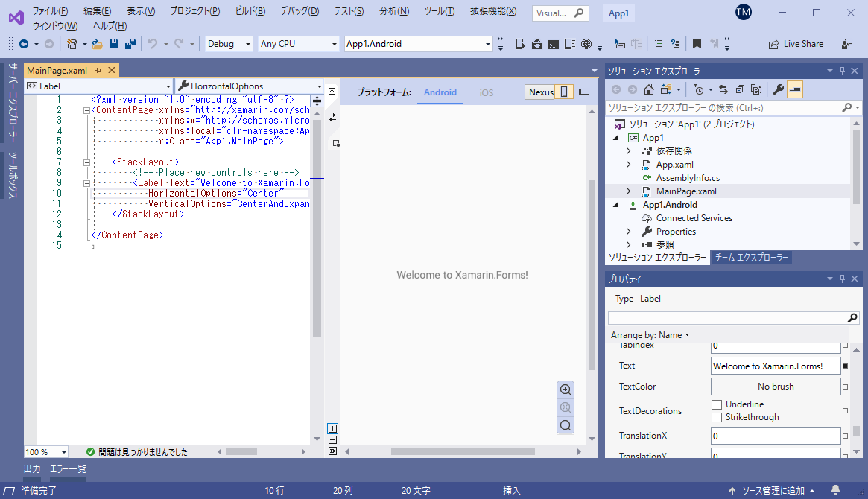868x499 pixels.
Task: Click ソース管理に追加 in status bar
Action: [x=772, y=490]
